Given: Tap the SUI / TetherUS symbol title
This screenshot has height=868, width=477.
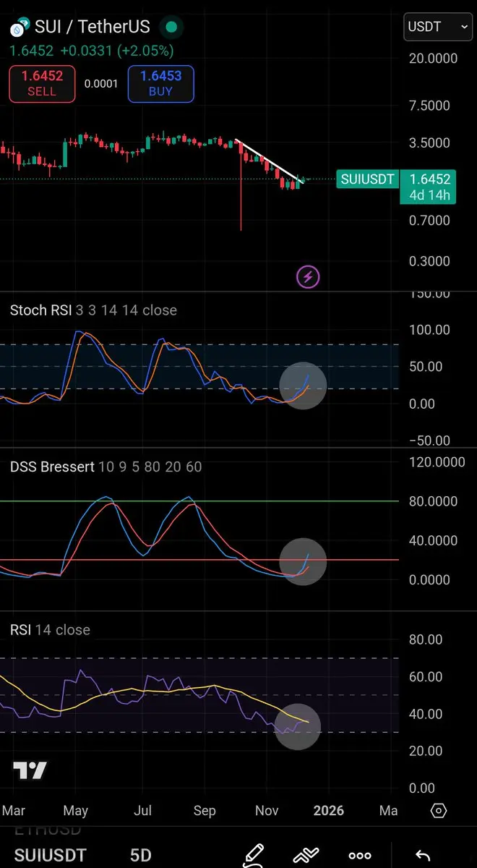Looking at the screenshot, I should point(93,27).
